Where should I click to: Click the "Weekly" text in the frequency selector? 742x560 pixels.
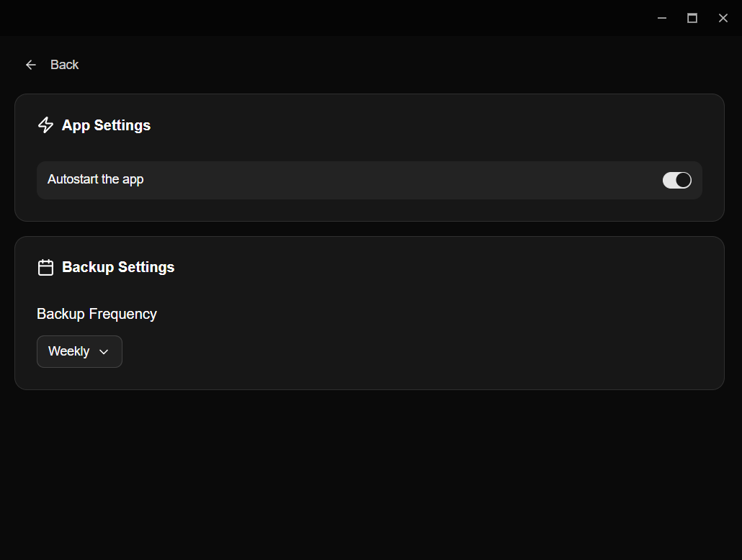tap(69, 351)
